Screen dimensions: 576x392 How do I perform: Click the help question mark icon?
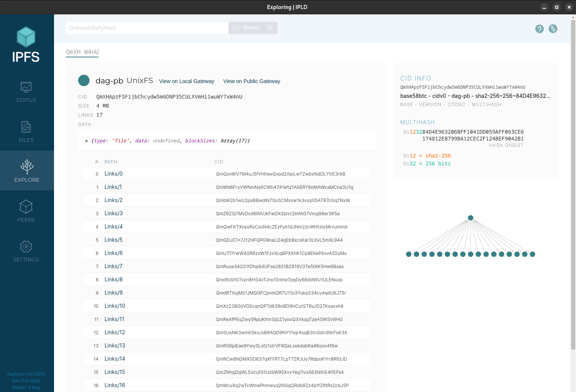pos(539,29)
